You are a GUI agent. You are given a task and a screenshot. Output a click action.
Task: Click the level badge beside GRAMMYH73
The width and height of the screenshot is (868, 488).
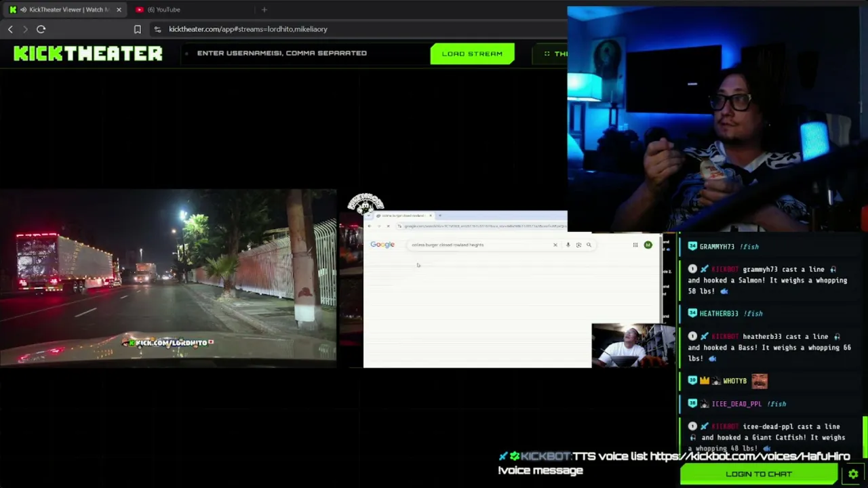tap(692, 247)
